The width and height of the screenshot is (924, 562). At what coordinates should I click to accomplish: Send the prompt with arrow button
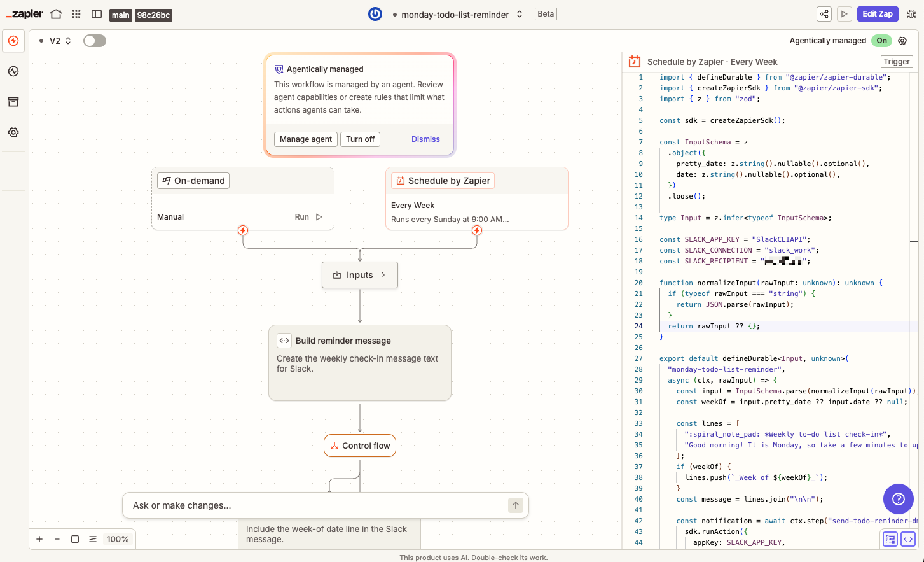tap(516, 505)
